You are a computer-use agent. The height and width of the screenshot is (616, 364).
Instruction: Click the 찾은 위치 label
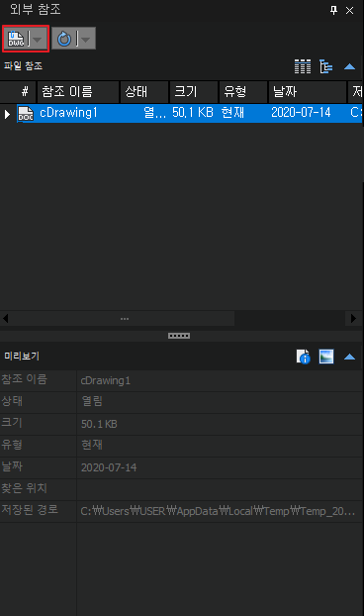click(x=25, y=488)
